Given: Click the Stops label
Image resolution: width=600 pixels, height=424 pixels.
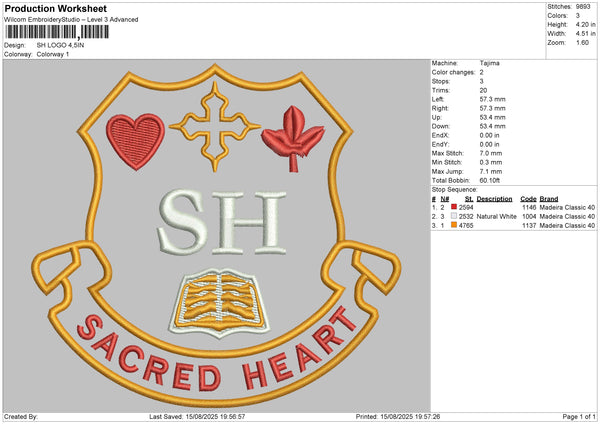Looking at the screenshot, I should [440, 81].
